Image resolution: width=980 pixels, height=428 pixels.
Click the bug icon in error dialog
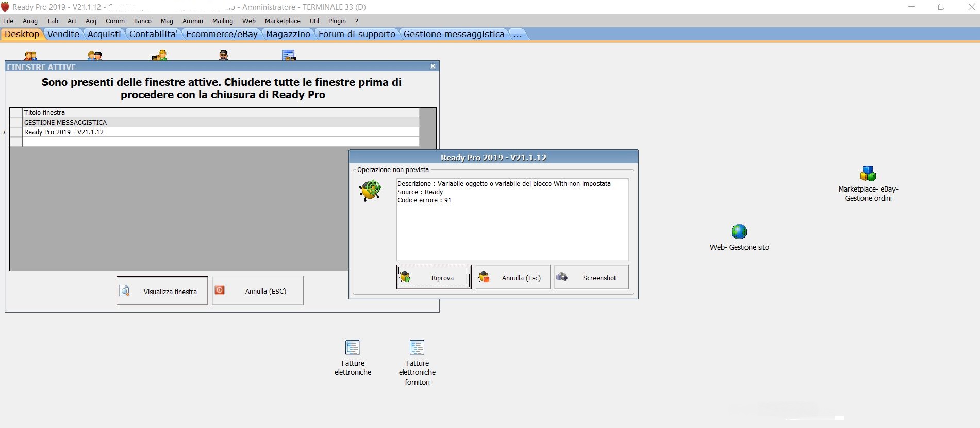point(370,191)
